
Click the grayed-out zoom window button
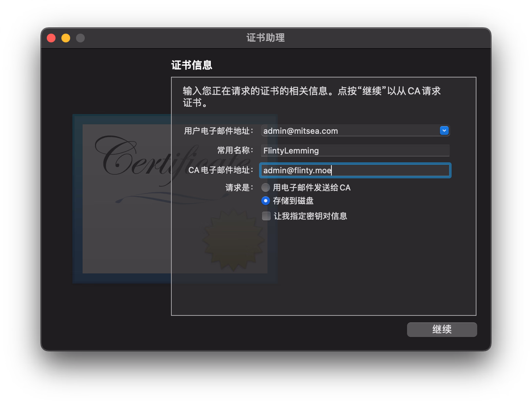[x=80, y=38]
